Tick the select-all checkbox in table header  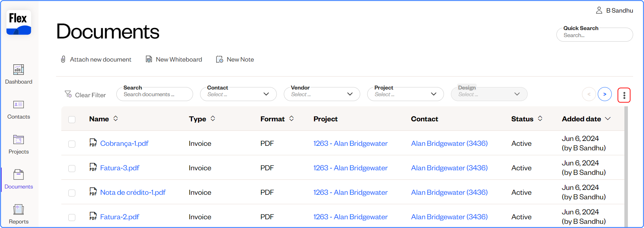coord(72,120)
